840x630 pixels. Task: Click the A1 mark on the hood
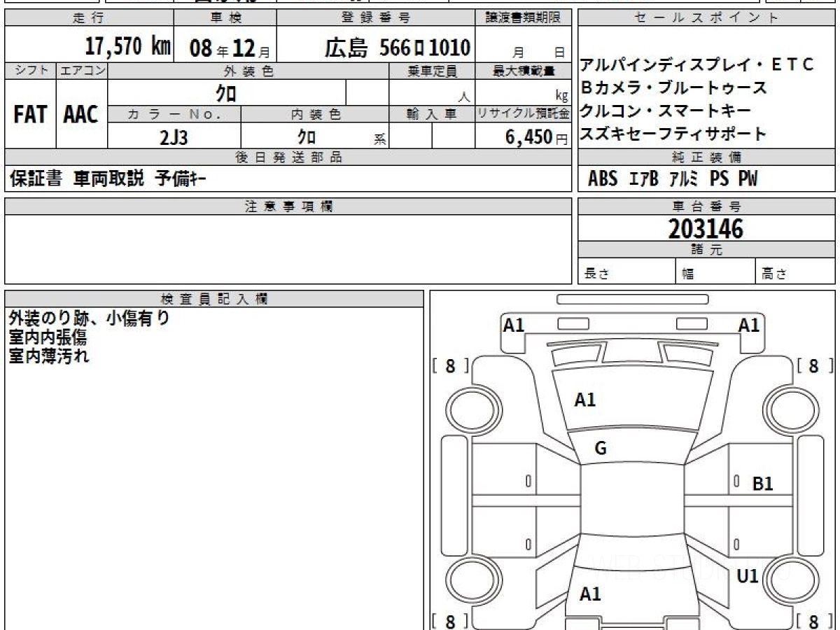pyautogui.click(x=585, y=400)
